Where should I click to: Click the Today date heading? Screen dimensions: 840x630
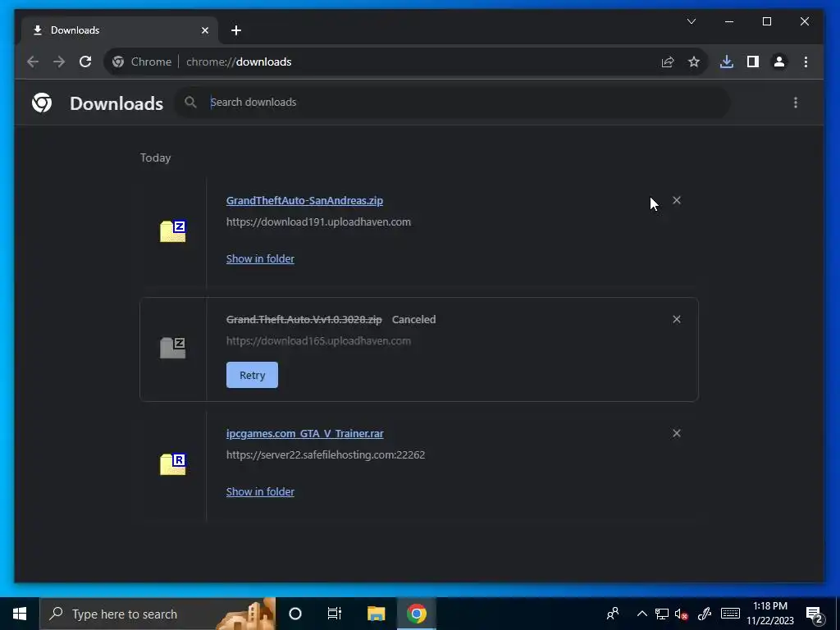(x=155, y=157)
